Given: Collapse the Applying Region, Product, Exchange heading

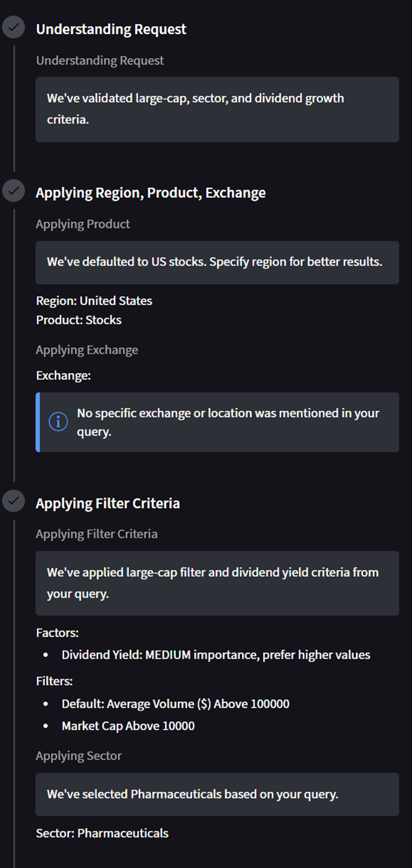Looking at the screenshot, I should (x=151, y=192).
